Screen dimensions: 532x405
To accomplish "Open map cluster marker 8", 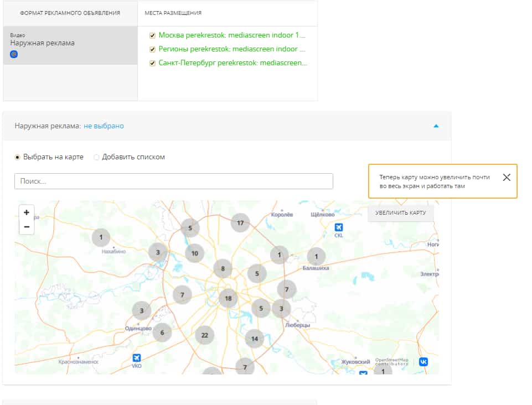I will pyautogui.click(x=223, y=269).
